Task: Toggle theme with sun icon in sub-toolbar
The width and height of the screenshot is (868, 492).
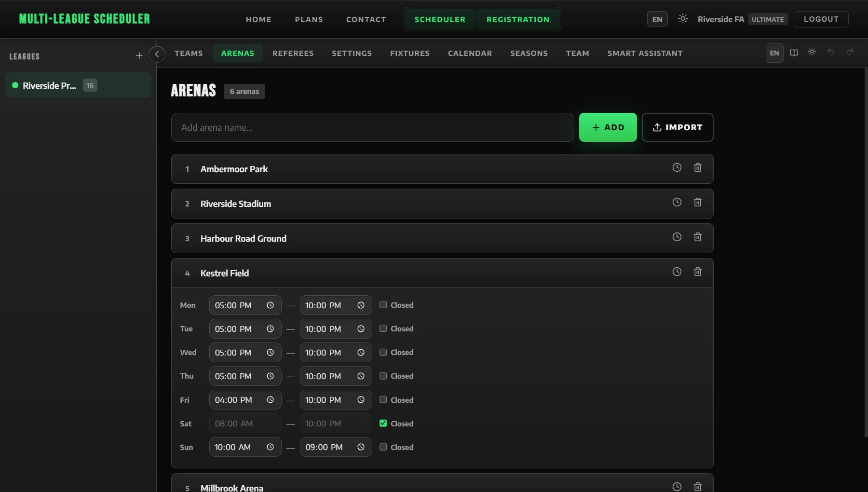Action: (x=812, y=52)
